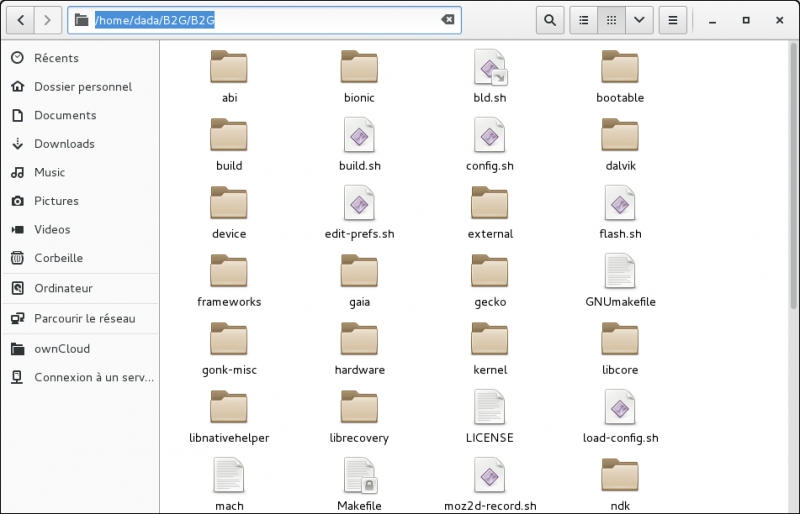This screenshot has height=514, width=800.
Task: Select the bootable folder icon
Action: [x=620, y=67]
